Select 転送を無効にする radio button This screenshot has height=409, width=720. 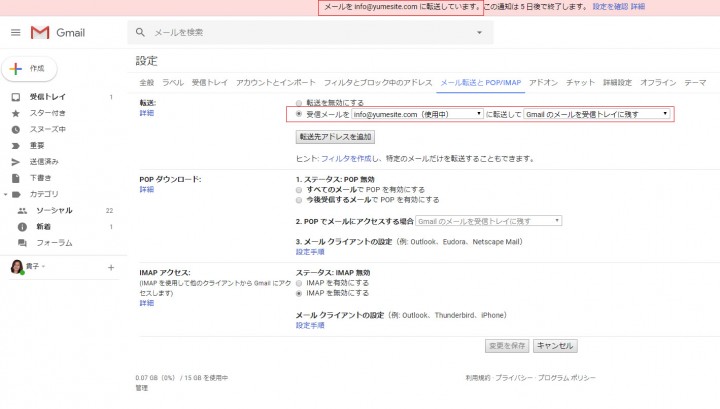coord(299,103)
